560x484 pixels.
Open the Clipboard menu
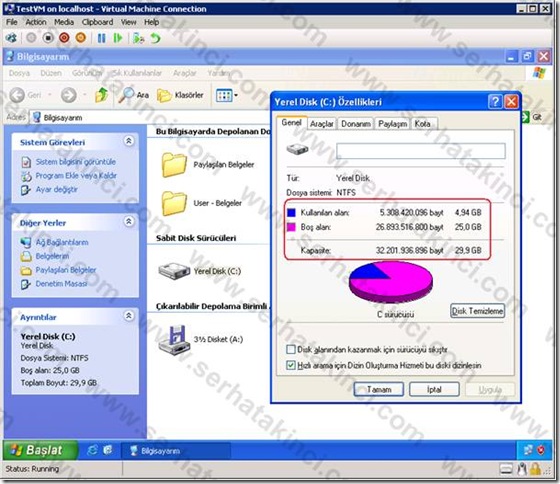pyautogui.click(x=97, y=22)
